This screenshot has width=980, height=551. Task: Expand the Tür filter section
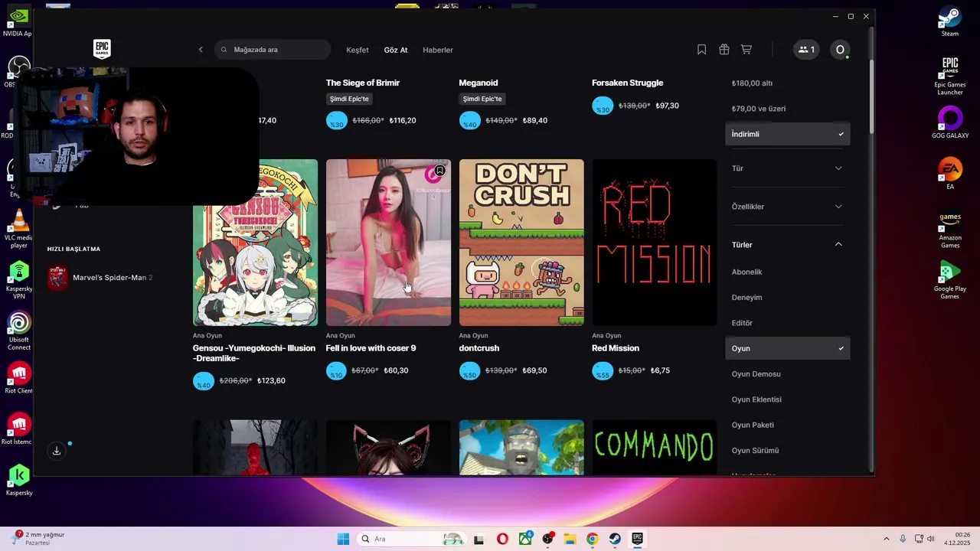787,168
